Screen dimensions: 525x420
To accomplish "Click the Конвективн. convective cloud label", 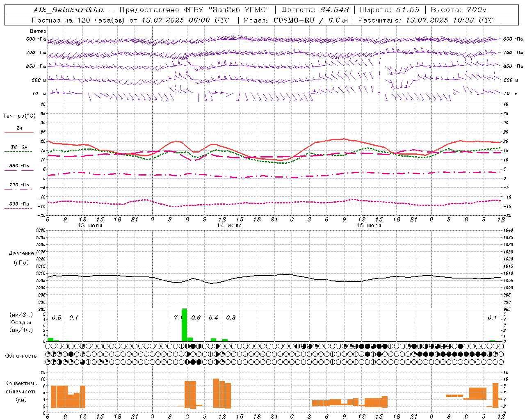I will click(x=21, y=383).
